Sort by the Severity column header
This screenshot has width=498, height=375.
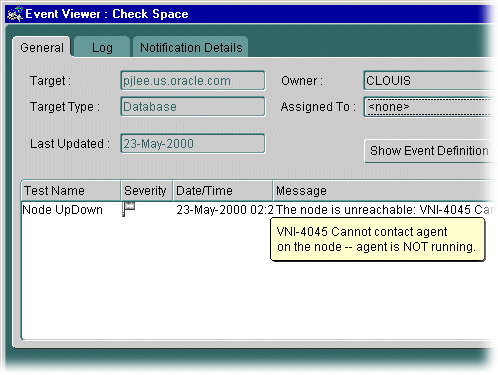[x=147, y=191]
